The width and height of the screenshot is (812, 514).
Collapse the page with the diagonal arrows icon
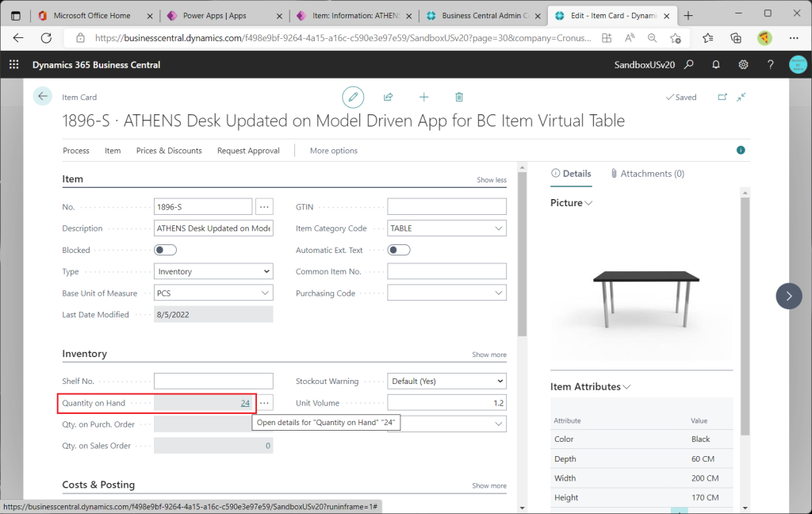(x=741, y=97)
